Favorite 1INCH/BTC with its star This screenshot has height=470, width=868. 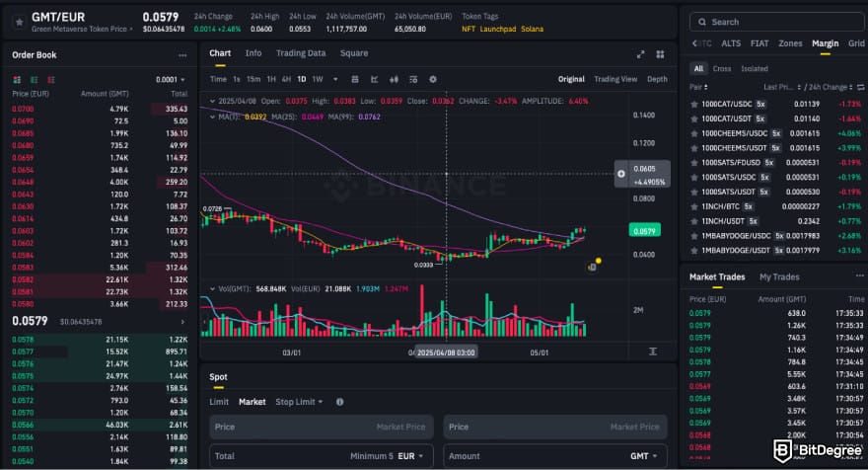[x=693, y=206]
